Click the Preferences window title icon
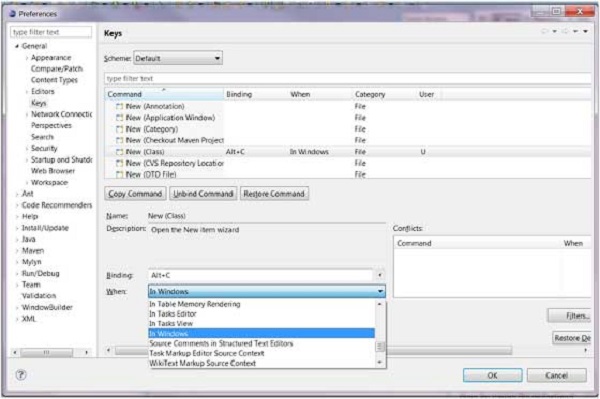This screenshot has width=600, height=399. [12, 14]
